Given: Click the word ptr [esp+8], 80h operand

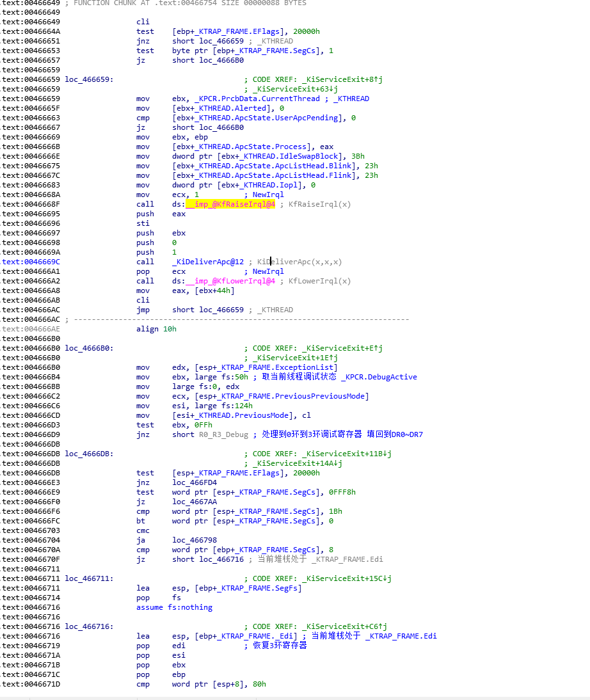Looking at the screenshot, I should pos(219,684).
